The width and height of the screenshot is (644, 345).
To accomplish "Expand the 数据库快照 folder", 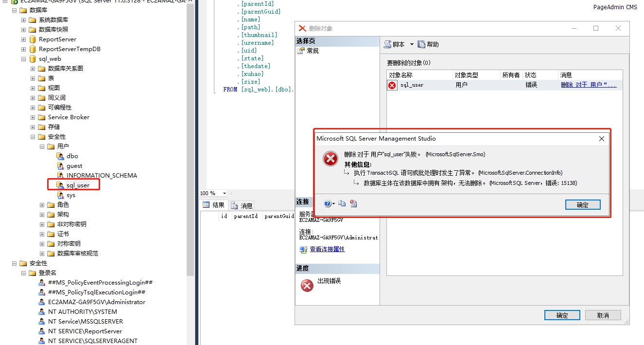I will click(23, 30).
